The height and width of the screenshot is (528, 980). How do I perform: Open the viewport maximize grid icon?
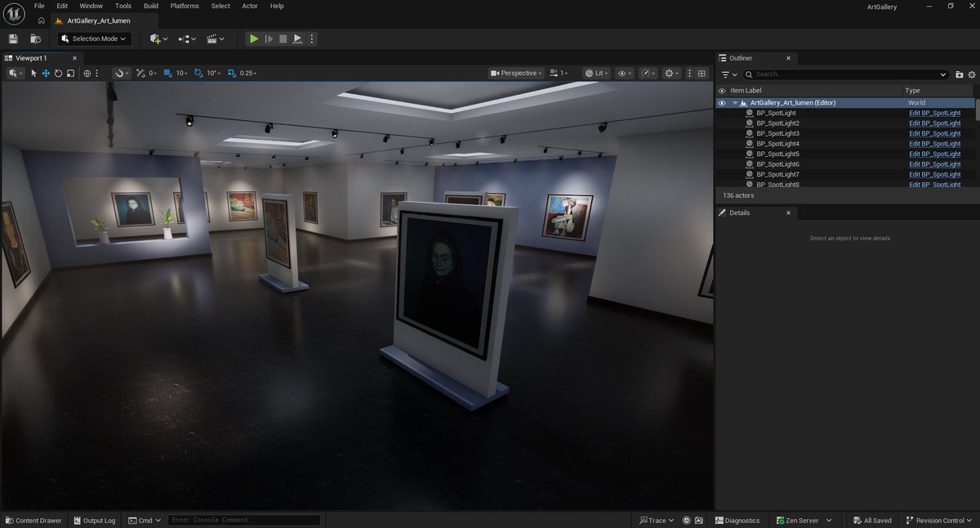702,73
